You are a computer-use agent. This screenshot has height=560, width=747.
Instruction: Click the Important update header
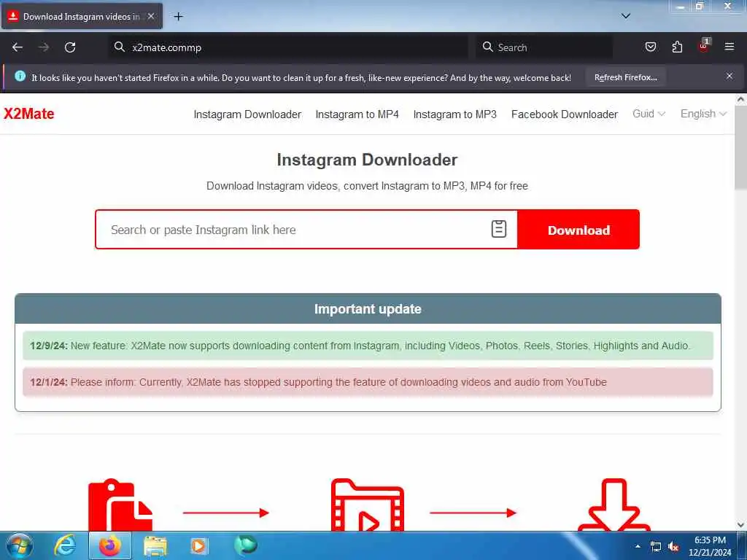(x=368, y=309)
